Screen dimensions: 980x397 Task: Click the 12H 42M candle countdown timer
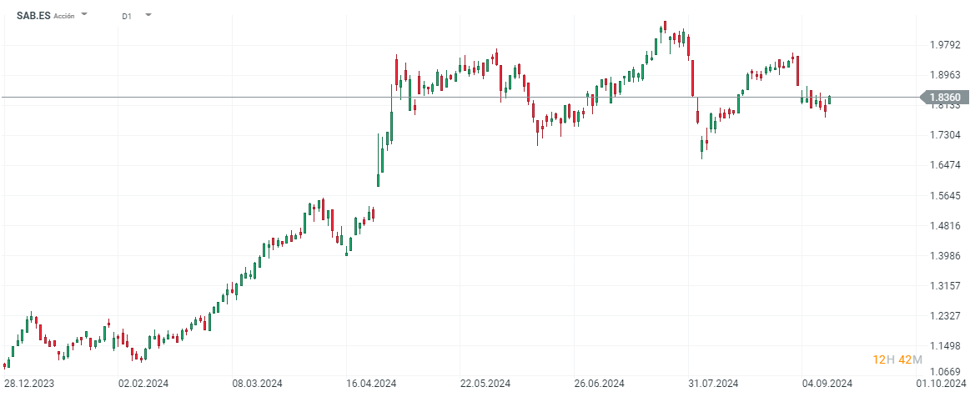click(897, 359)
